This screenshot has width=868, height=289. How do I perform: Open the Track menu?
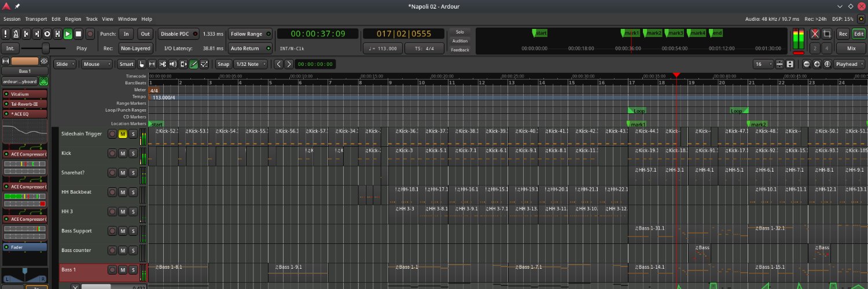coord(92,19)
